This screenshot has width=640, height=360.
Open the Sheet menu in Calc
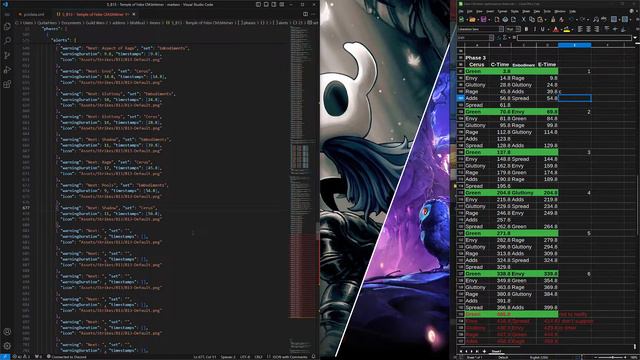(x=526, y=11)
